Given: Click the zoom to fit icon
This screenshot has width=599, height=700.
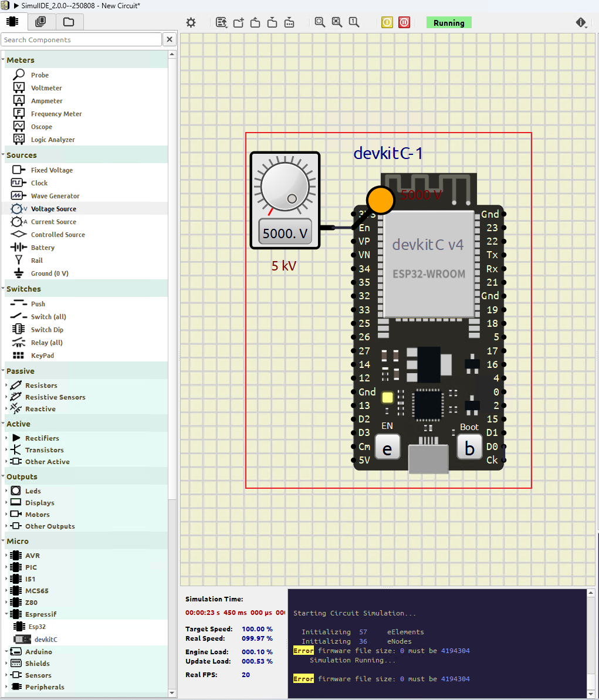Looking at the screenshot, I should click(x=320, y=22).
